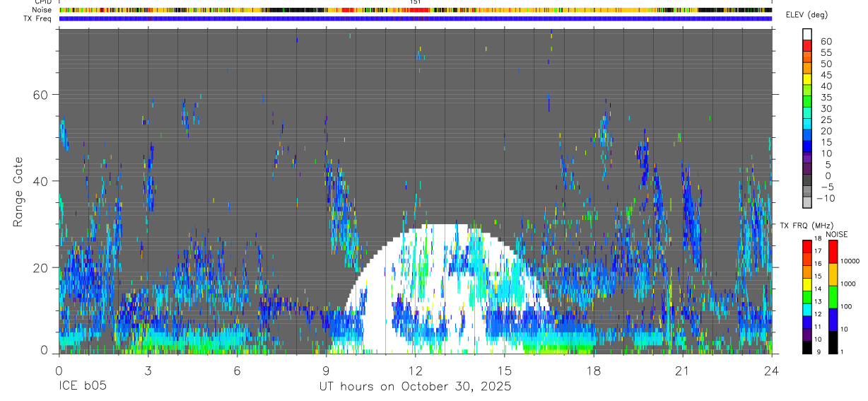Click Range Gate axis tick label '20'
868x401 pixels.
point(42,267)
